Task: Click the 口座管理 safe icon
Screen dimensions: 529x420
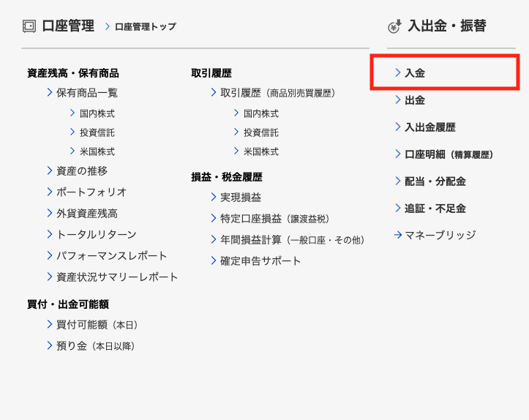Action: tap(29, 26)
